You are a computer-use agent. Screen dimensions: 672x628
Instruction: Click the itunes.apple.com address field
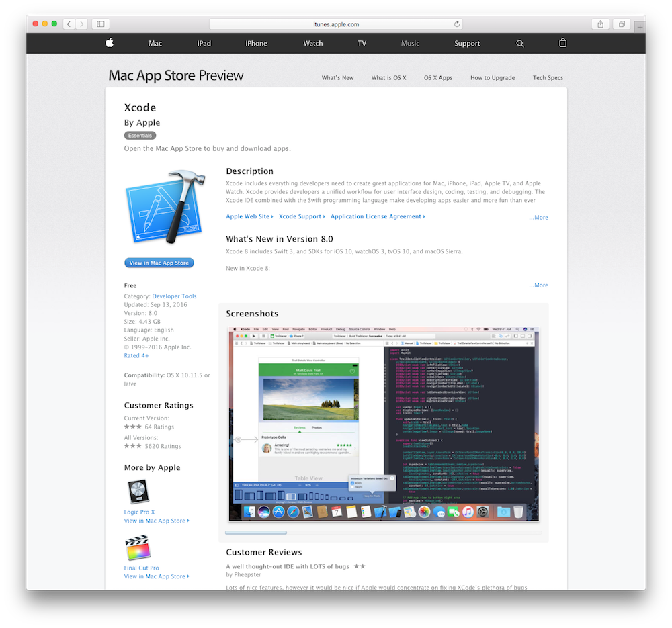coord(336,24)
